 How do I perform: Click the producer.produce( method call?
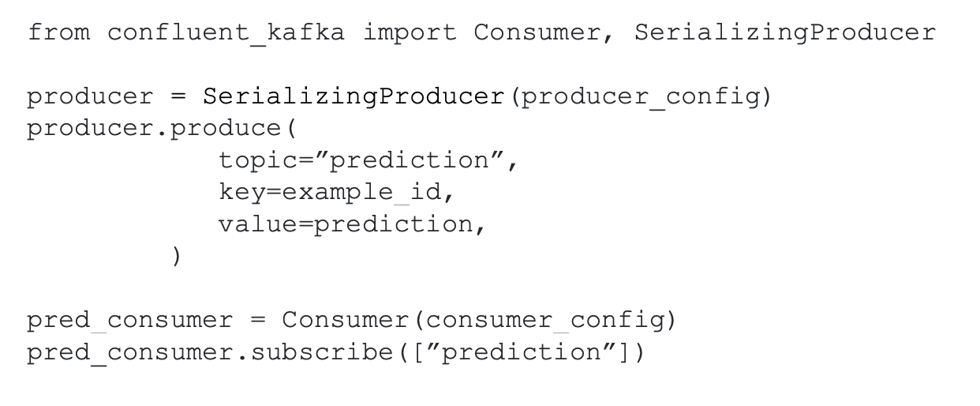pos(162,129)
